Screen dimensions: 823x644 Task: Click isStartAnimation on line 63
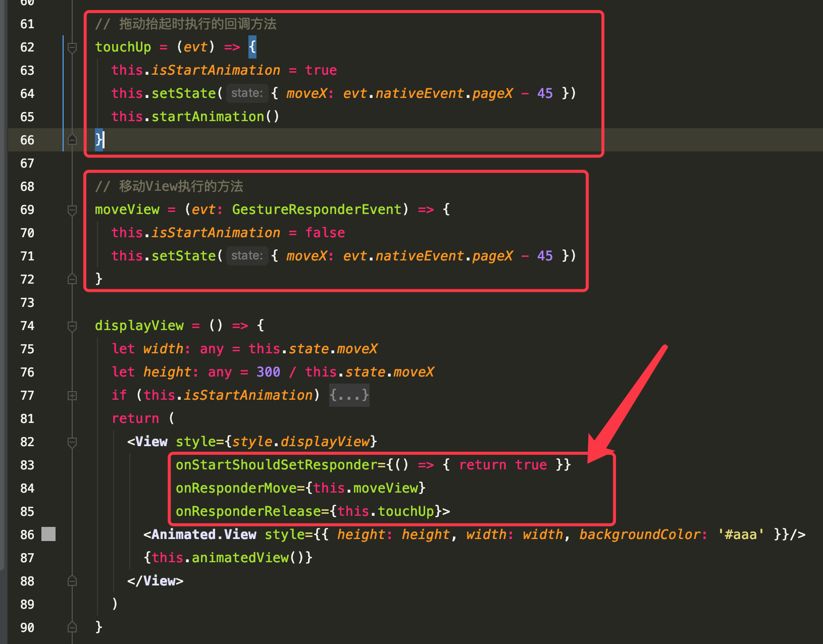point(216,70)
